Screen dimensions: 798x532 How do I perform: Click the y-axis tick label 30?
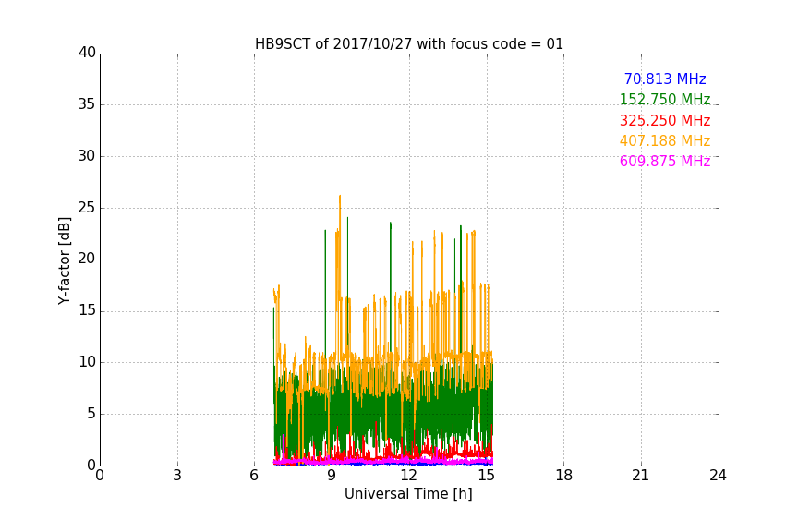(87, 156)
